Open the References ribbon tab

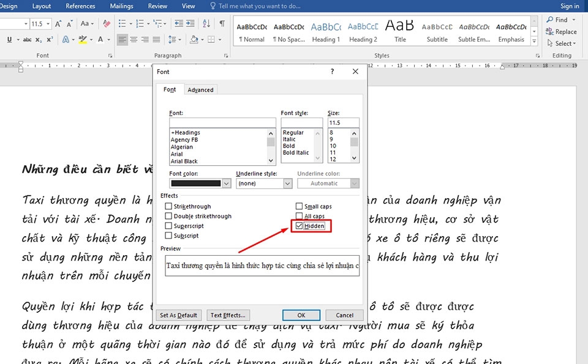click(80, 6)
